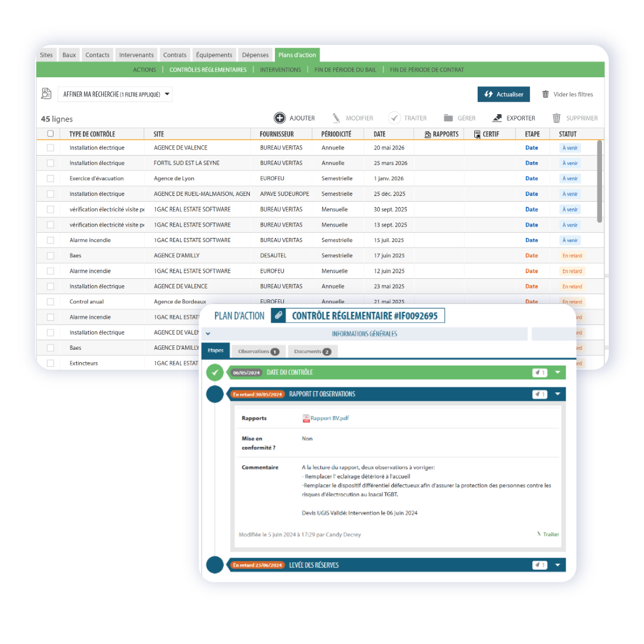Expand the Date du contrôle step arrow
Image resolution: width=644 pixels, height=644 pixels.
tap(557, 373)
